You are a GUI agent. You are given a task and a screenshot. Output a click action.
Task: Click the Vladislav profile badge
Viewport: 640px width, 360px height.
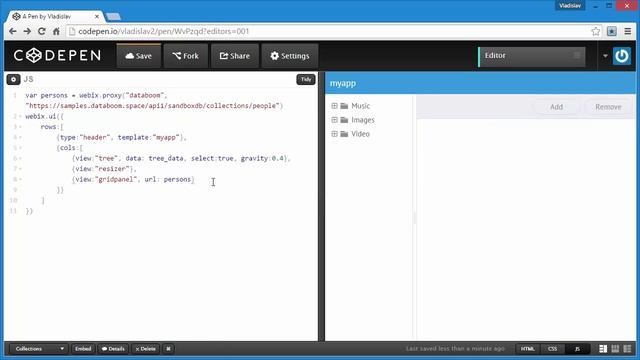tap(570, 5)
